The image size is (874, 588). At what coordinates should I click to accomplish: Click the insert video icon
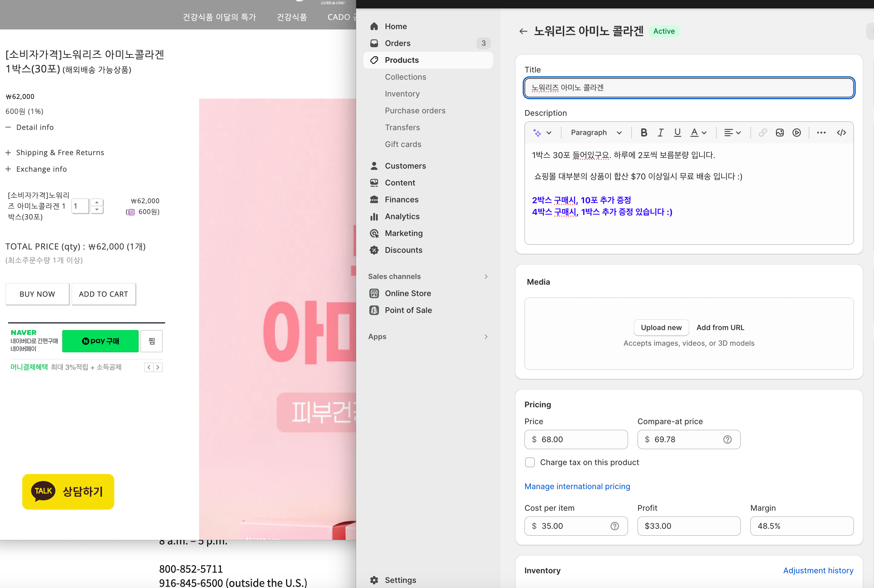pyautogui.click(x=797, y=132)
